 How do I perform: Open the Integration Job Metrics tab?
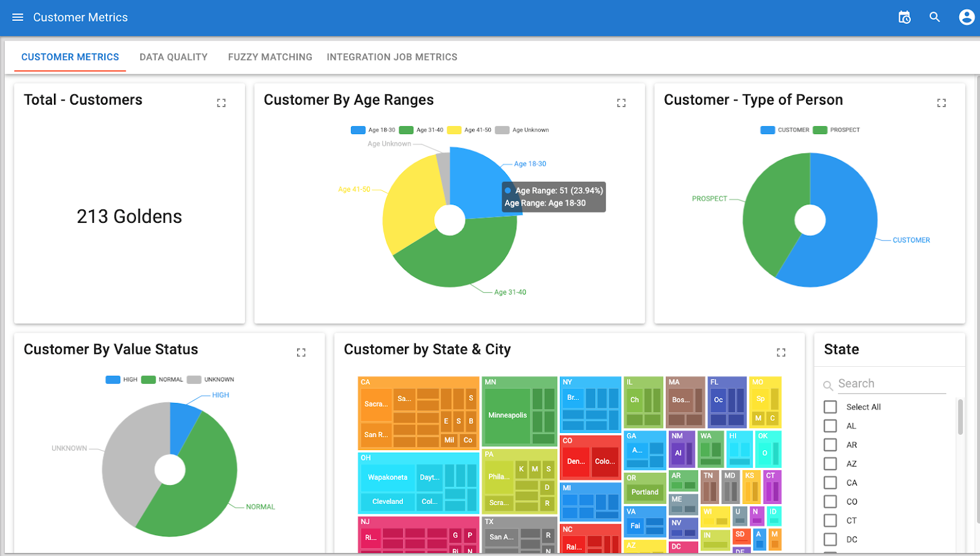click(x=392, y=56)
